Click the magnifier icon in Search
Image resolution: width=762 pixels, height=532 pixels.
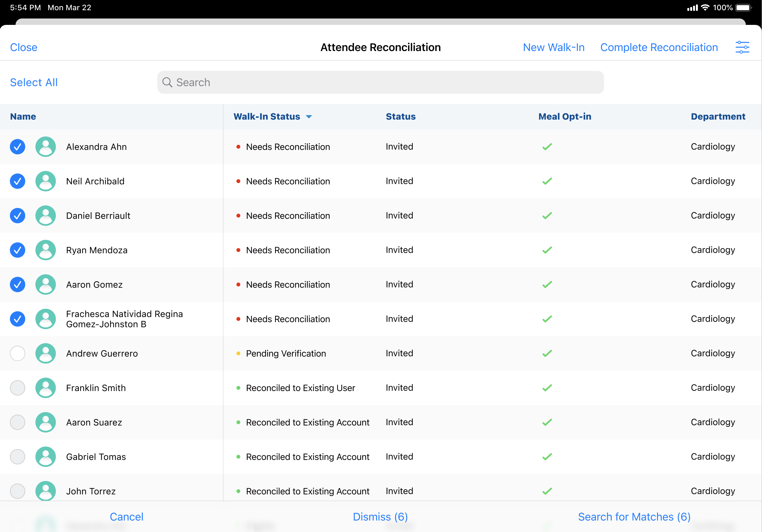pos(167,82)
